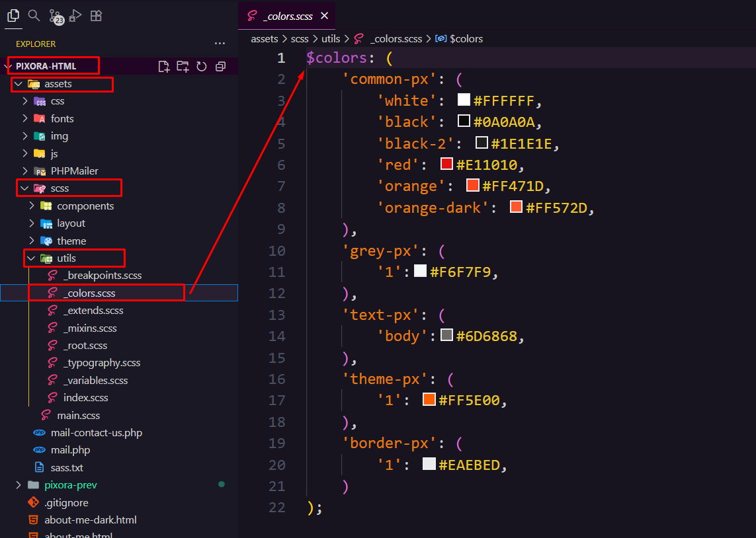
Task: Open the Search view icon
Action: pos(34,15)
